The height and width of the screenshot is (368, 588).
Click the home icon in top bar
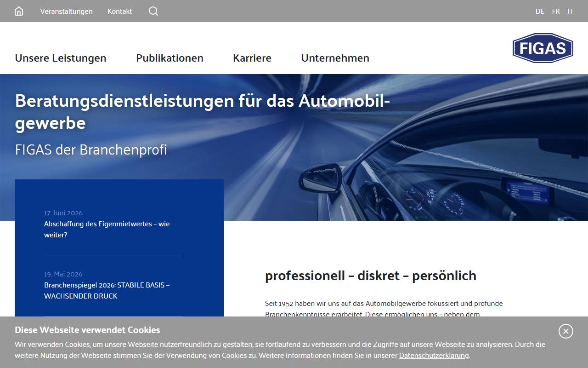(19, 11)
